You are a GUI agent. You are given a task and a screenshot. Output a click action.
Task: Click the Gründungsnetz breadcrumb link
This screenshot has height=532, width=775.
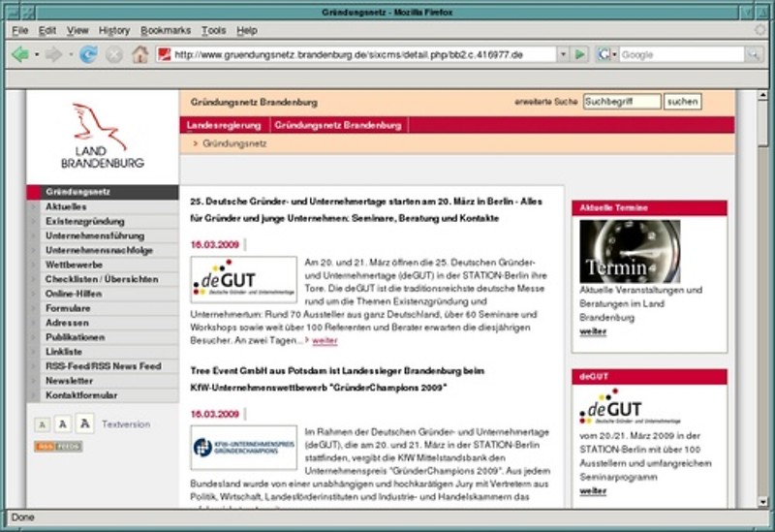pyautogui.click(x=234, y=143)
